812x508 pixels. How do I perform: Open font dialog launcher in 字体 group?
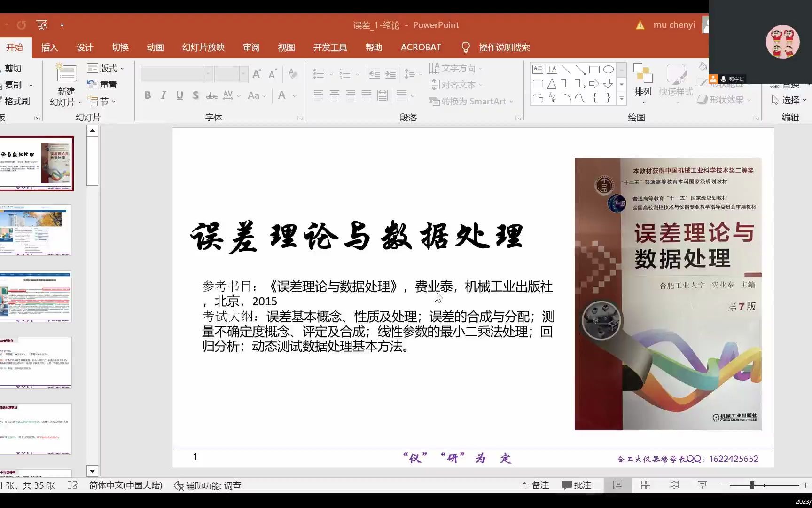pos(300,118)
